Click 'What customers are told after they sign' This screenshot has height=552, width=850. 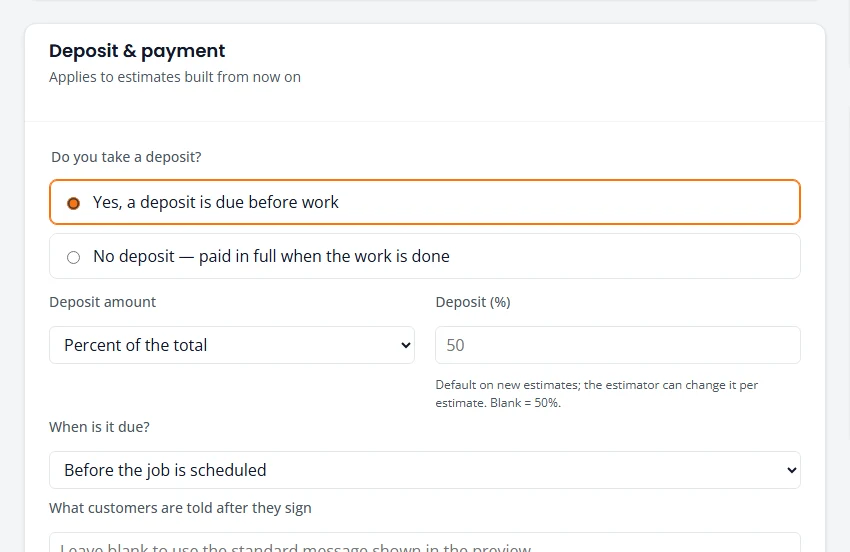pos(180,508)
